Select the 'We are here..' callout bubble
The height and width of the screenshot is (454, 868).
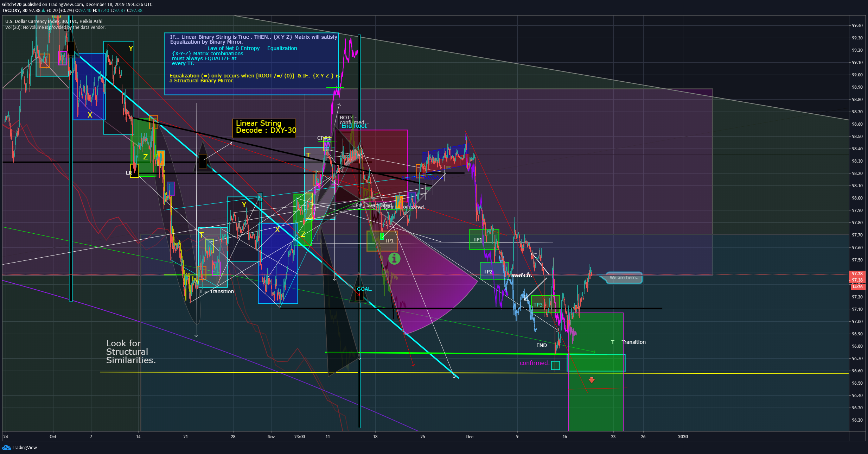pyautogui.click(x=624, y=278)
